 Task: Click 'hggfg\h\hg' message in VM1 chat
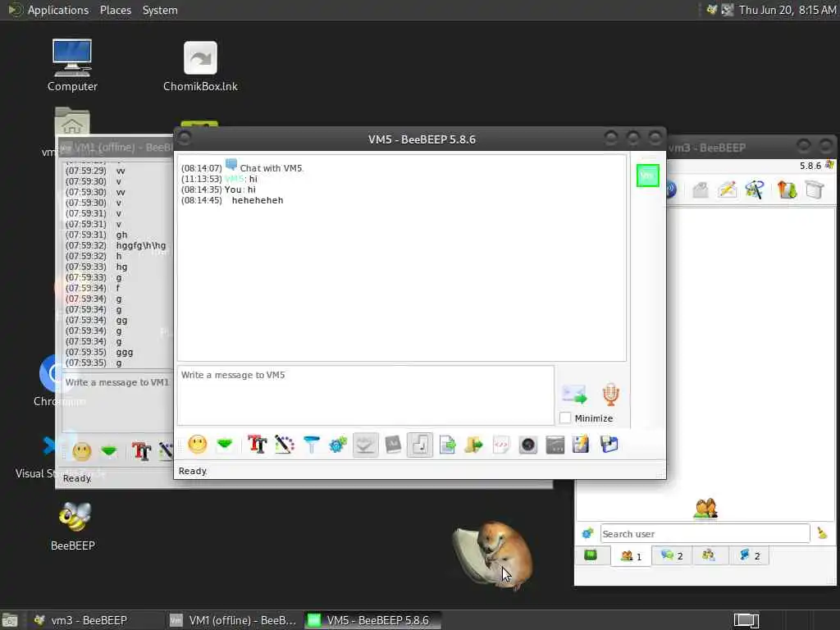click(x=141, y=245)
